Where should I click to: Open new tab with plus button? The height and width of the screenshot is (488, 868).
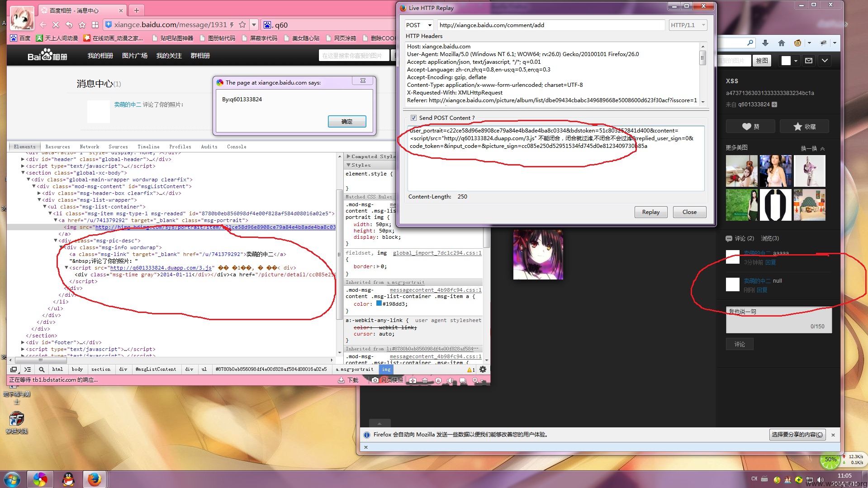point(136,10)
